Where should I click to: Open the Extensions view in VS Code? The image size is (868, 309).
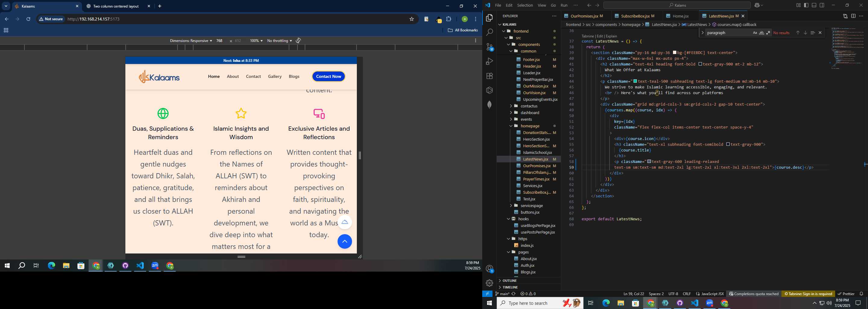tap(489, 76)
